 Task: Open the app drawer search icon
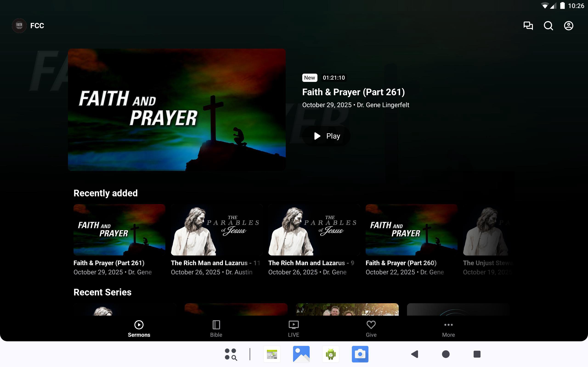pos(231,354)
